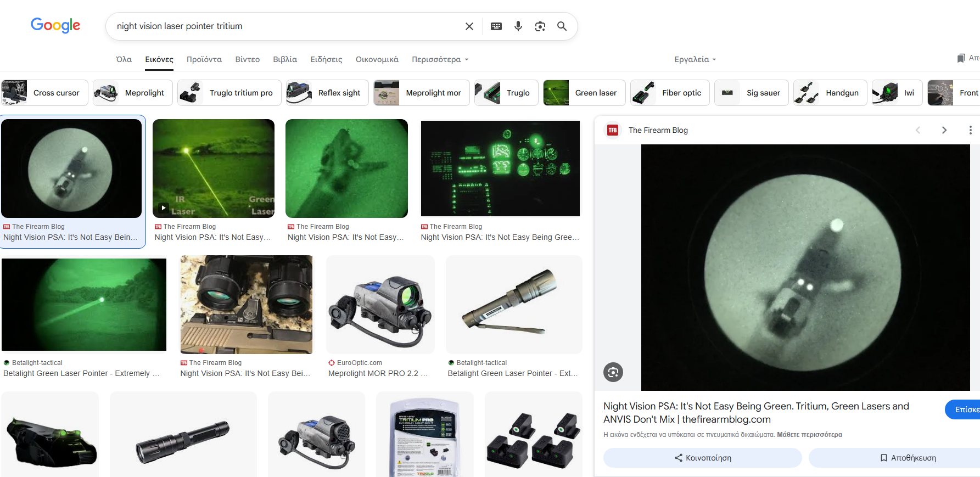Viewport: 980px width, 477px height.
Task: Switch to the Βίντεο tab
Action: (248, 59)
